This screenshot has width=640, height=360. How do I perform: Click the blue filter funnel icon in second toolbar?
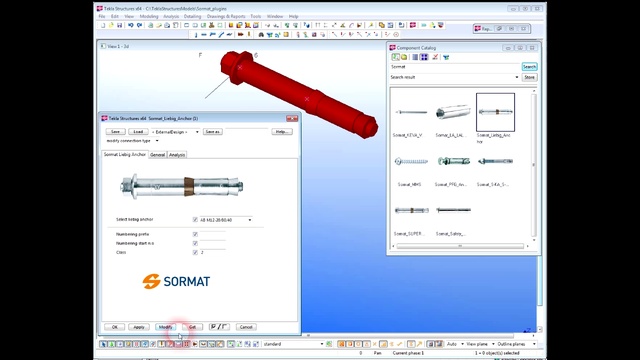(x=269, y=35)
